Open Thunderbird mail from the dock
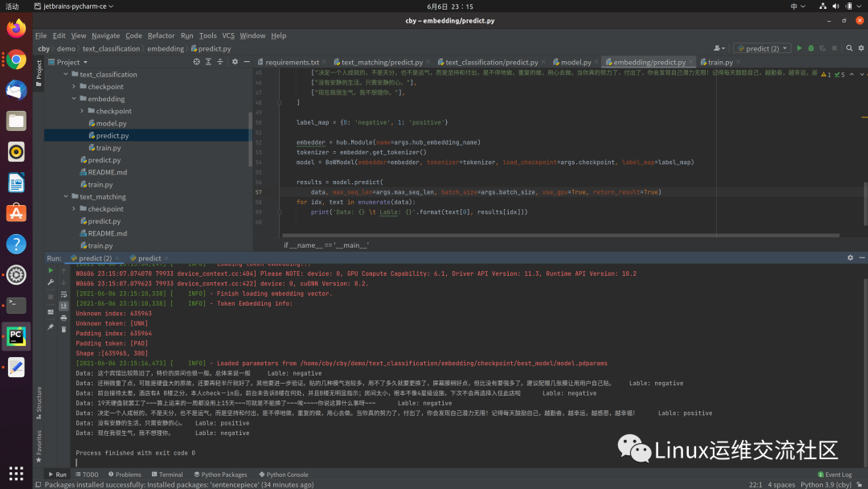868x489 pixels. click(x=16, y=90)
